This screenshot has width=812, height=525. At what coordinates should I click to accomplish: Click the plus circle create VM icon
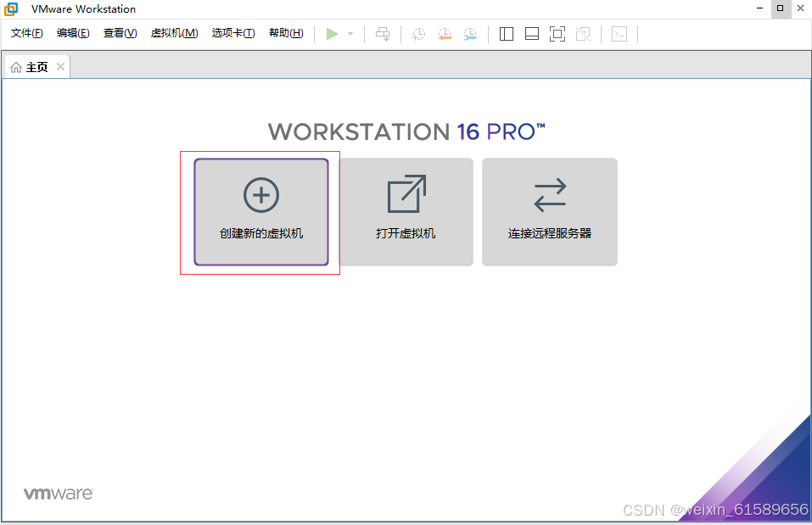(x=261, y=195)
